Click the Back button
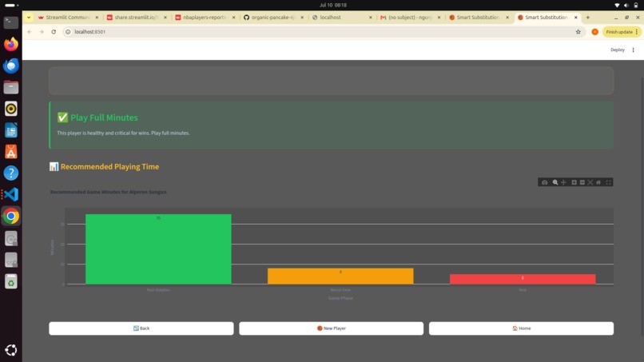Screen dimensions: 644x362 point(141,328)
